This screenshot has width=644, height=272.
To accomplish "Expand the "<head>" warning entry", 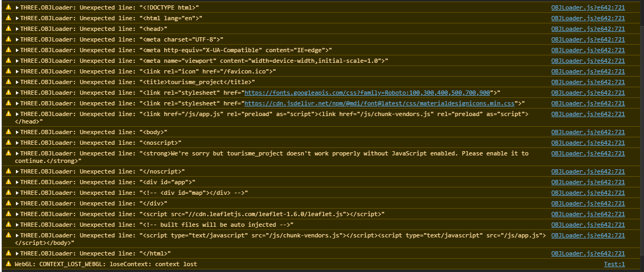I will pyautogui.click(x=17, y=29).
